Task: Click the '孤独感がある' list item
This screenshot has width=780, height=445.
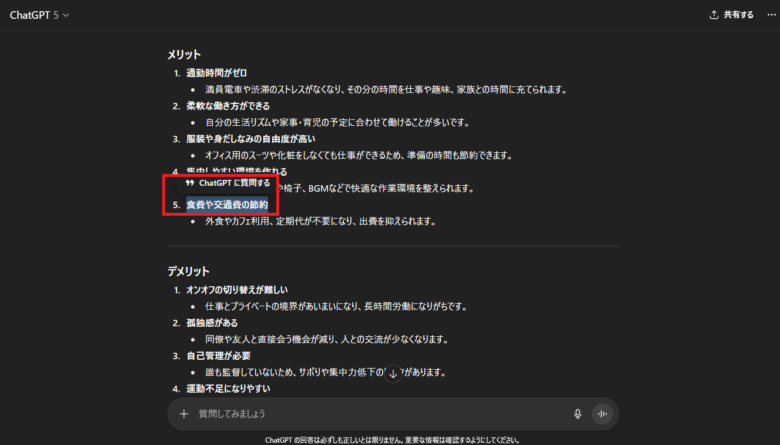Action: (x=210, y=323)
